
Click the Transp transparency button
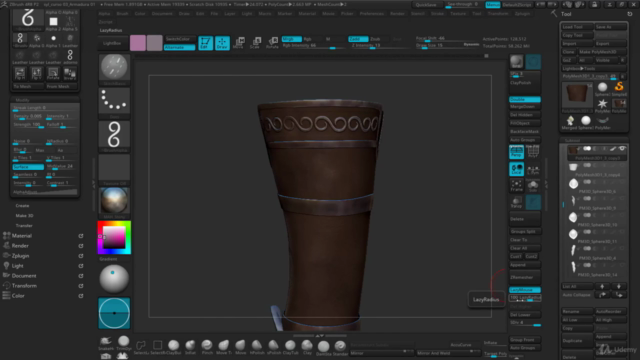pyautogui.click(x=516, y=202)
